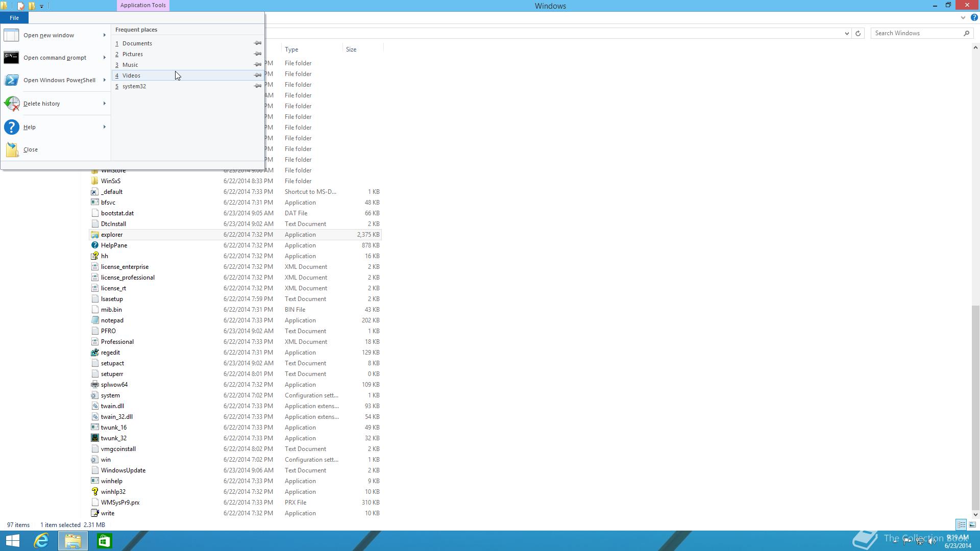Image resolution: width=980 pixels, height=551 pixels.
Task: Click the File Explorer taskbar icon
Action: click(x=72, y=541)
